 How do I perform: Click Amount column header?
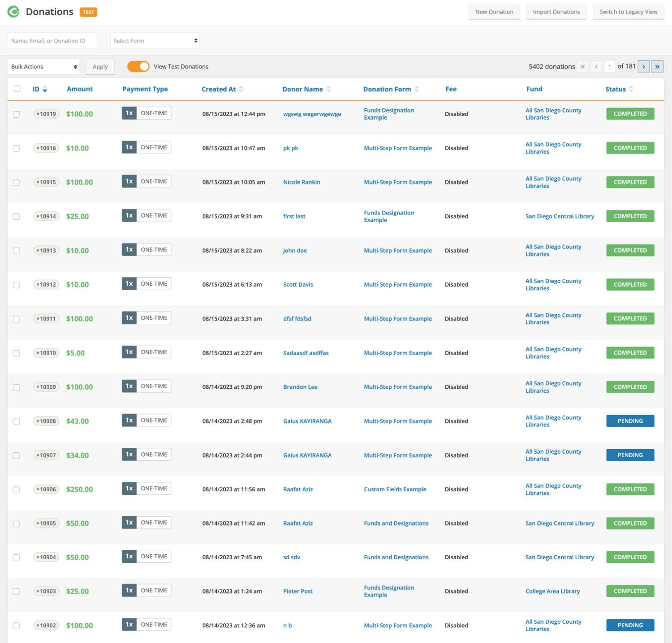80,89
